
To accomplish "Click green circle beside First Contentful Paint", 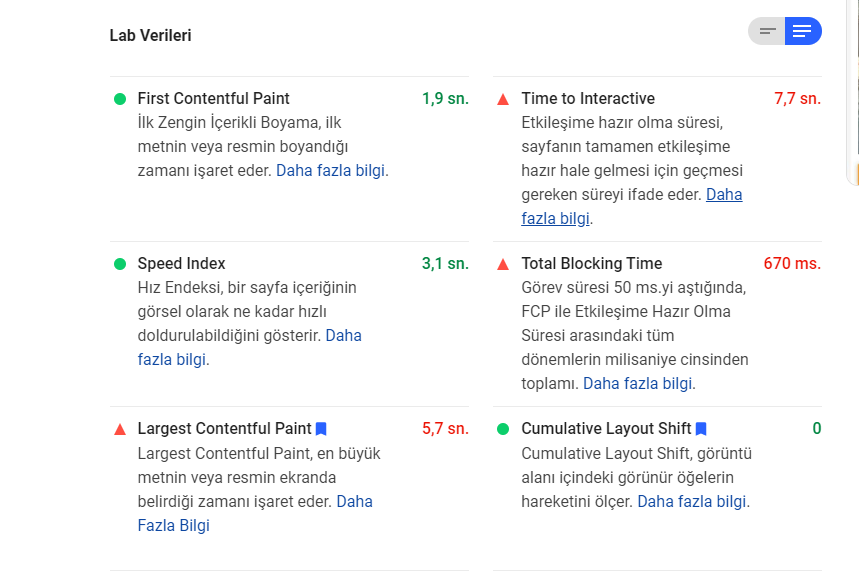I will pyautogui.click(x=120, y=99).
